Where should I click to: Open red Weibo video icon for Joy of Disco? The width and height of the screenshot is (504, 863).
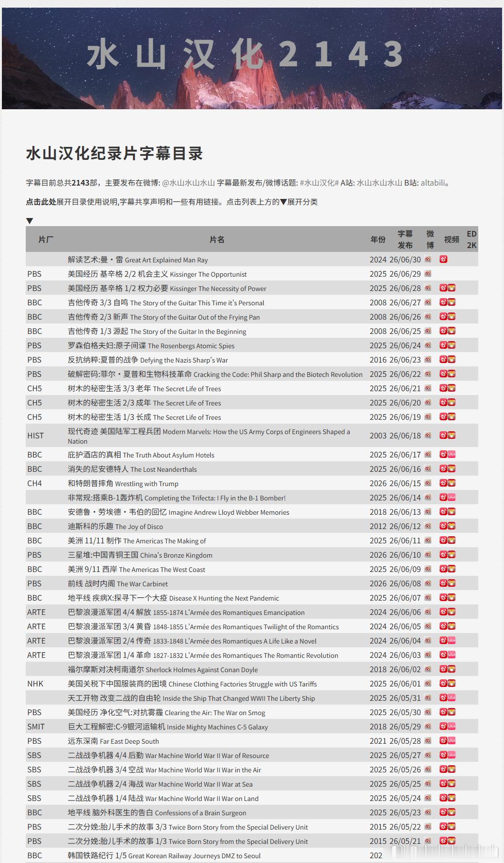pyautogui.click(x=443, y=526)
